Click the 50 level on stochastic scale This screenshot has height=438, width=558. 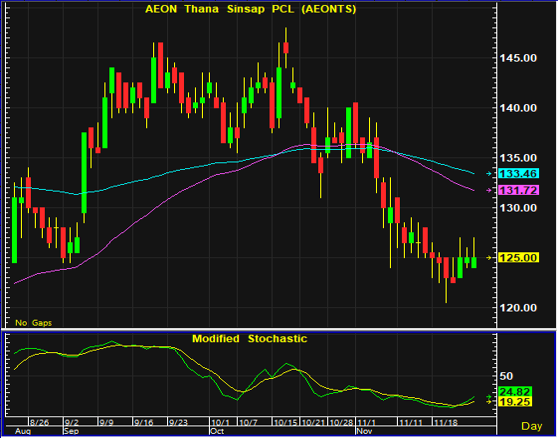[x=506, y=376]
